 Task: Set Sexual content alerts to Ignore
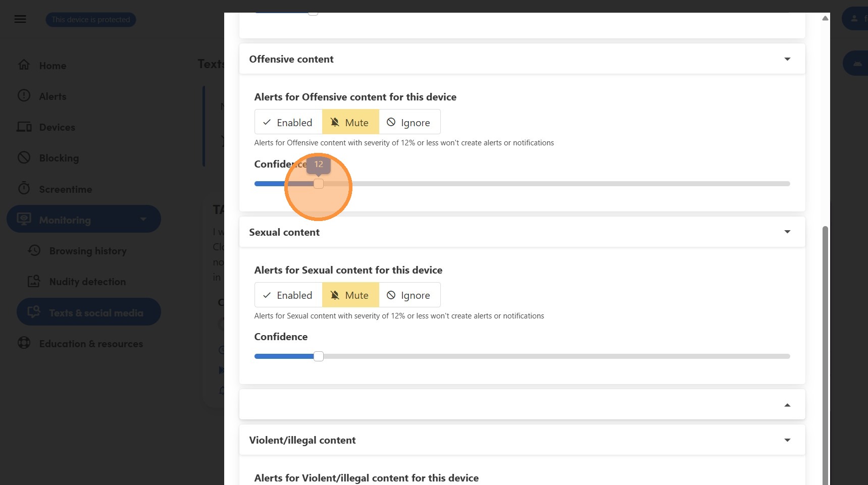(x=409, y=295)
